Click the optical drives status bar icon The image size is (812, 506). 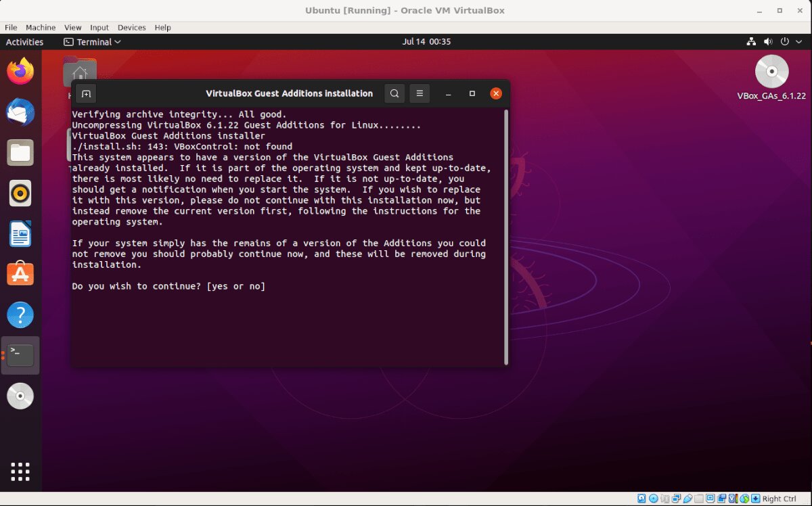[x=653, y=498]
